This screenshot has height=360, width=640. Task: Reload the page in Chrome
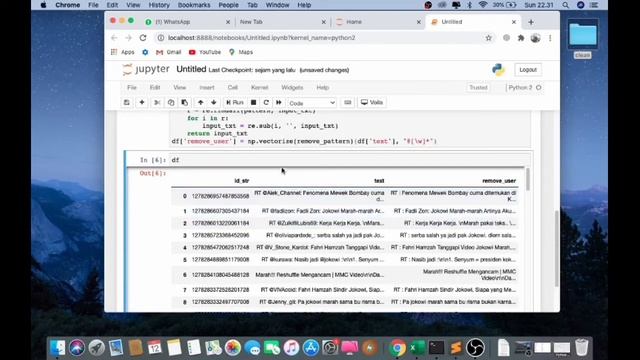tap(143, 38)
